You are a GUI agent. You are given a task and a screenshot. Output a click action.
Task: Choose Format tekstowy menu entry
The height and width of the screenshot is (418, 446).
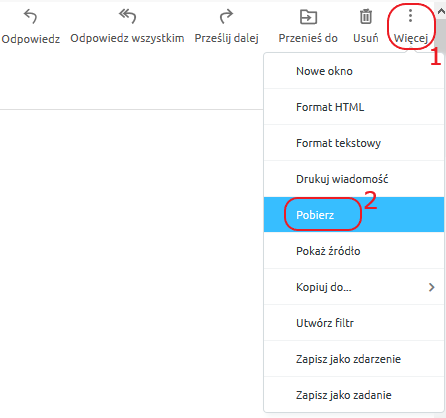point(354,143)
